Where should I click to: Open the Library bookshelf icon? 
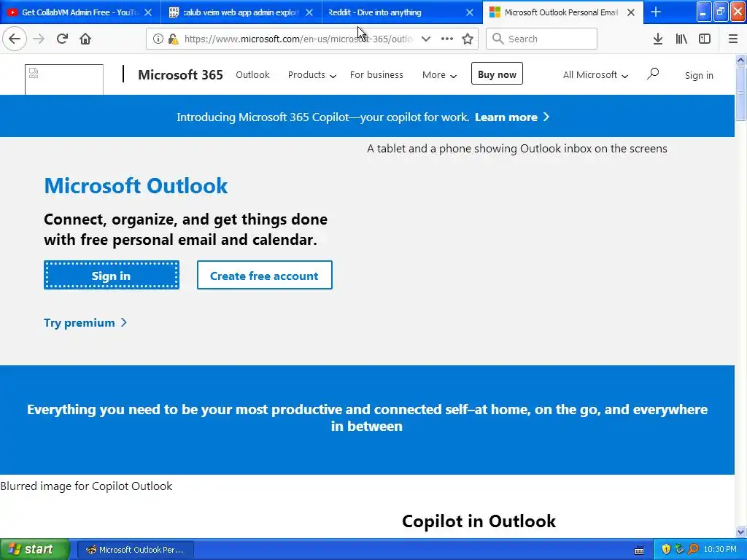(x=681, y=39)
